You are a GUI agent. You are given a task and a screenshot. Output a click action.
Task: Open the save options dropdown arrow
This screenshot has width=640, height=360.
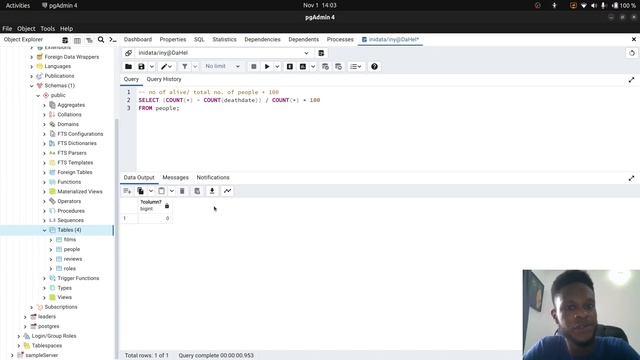[x=151, y=67]
